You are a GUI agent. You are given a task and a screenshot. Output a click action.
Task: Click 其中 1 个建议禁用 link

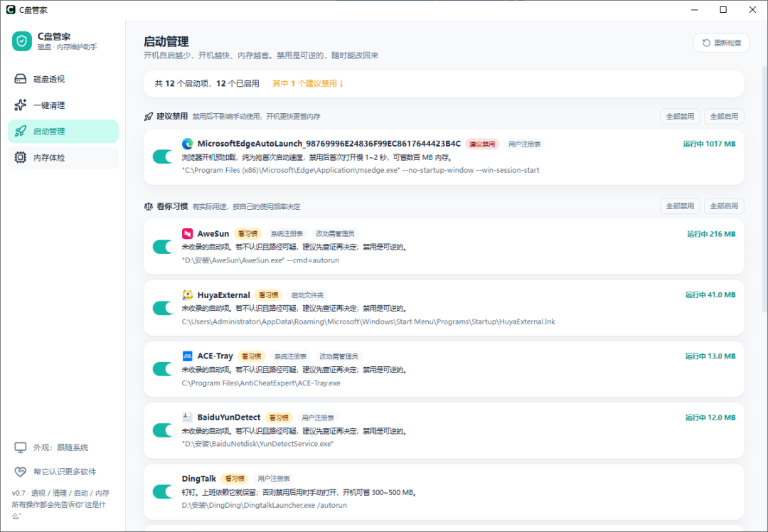point(308,84)
